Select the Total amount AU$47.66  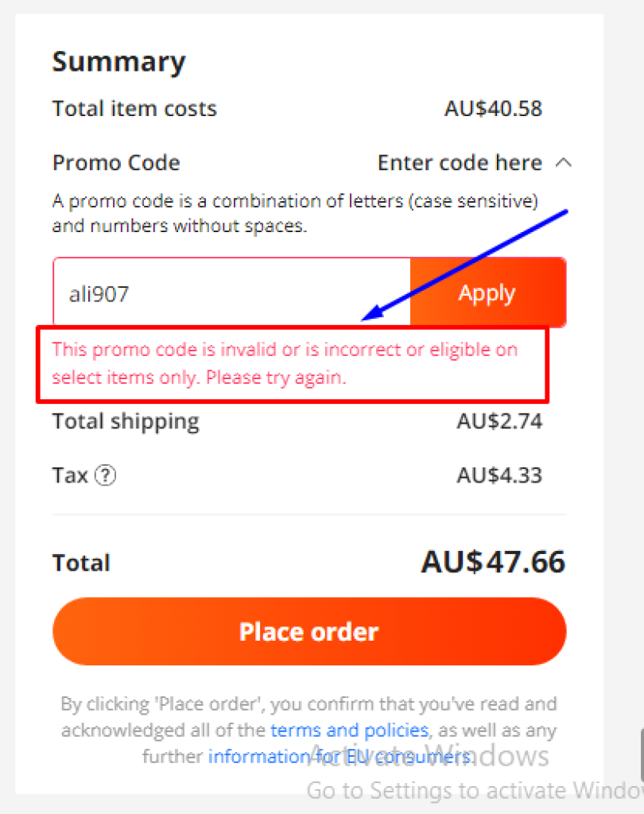coord(493,562)
